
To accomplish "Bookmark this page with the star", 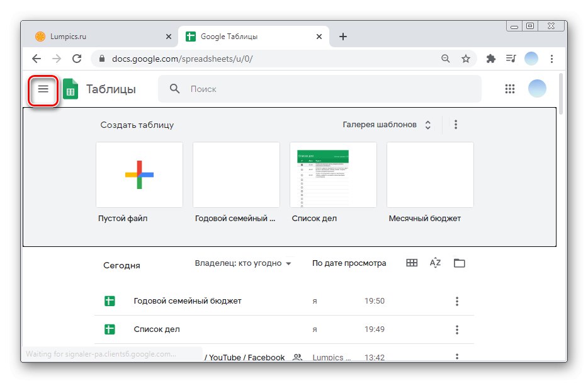I will 466,59.
